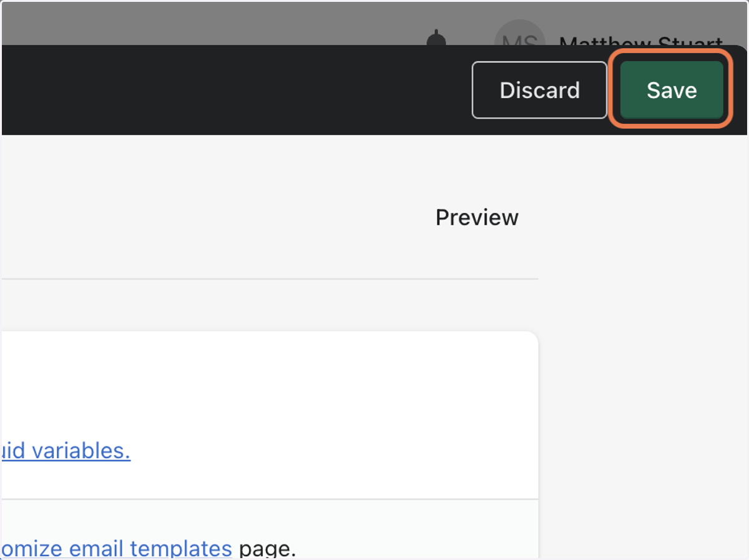Image resolution: width=749 pixels, height=560 pixels.
Task: Click the green Save button
Action: (x=671, y=90)
